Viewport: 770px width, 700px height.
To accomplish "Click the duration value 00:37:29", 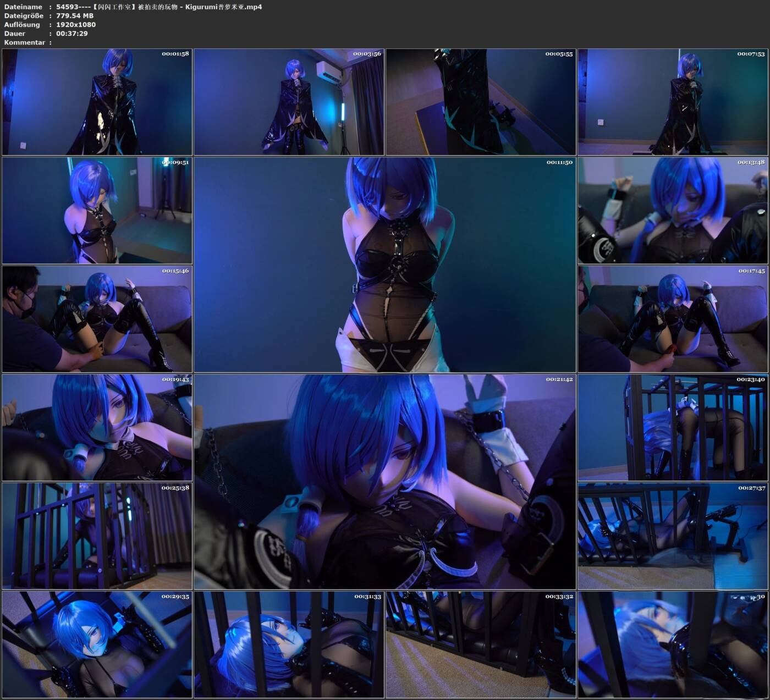I will click(x=72, y=34).
